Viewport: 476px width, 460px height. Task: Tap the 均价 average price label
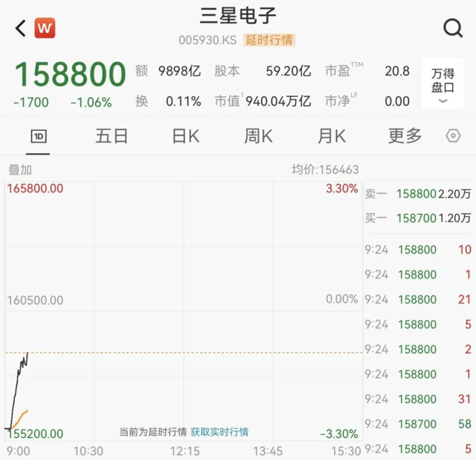click(325, 170)
